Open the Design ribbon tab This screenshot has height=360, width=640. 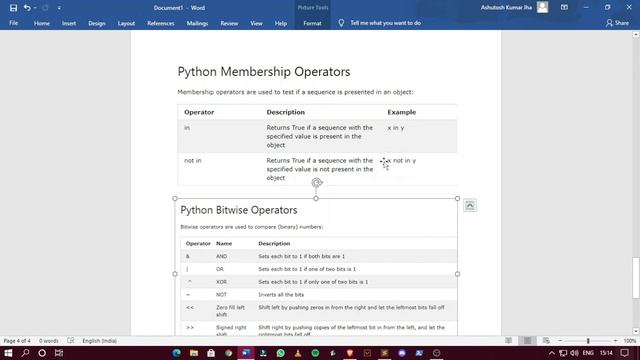click(97, 23)
